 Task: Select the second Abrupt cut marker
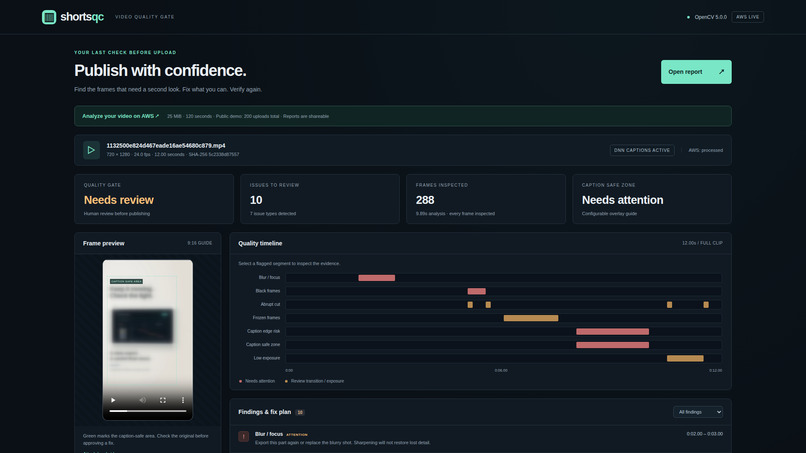click(488, 305)
